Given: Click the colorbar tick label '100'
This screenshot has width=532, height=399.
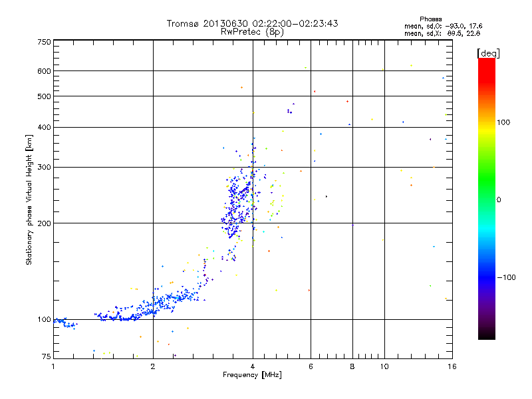Looking at the screenshot, I should (x=503, y=122).
